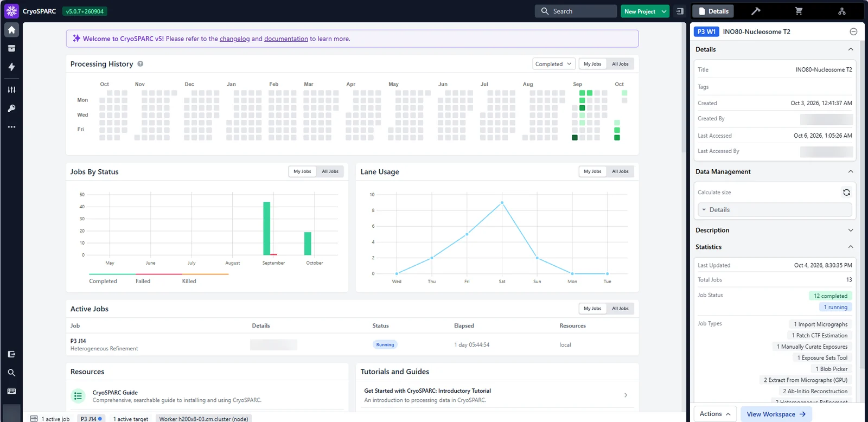The image size is (868, 422).
Task: Select My Jobs in Active Jobs
Action: click(x=592, y=309)
